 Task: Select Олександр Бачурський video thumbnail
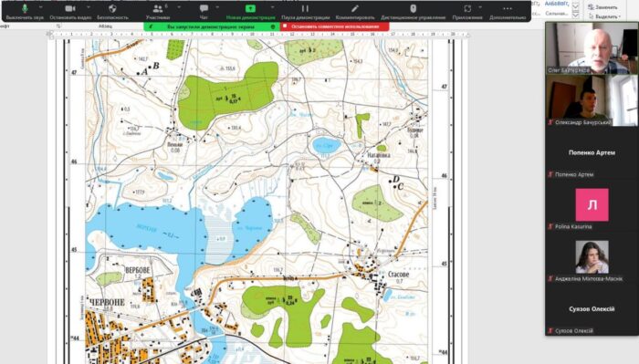pyautogui.click(x=592, y=100)
